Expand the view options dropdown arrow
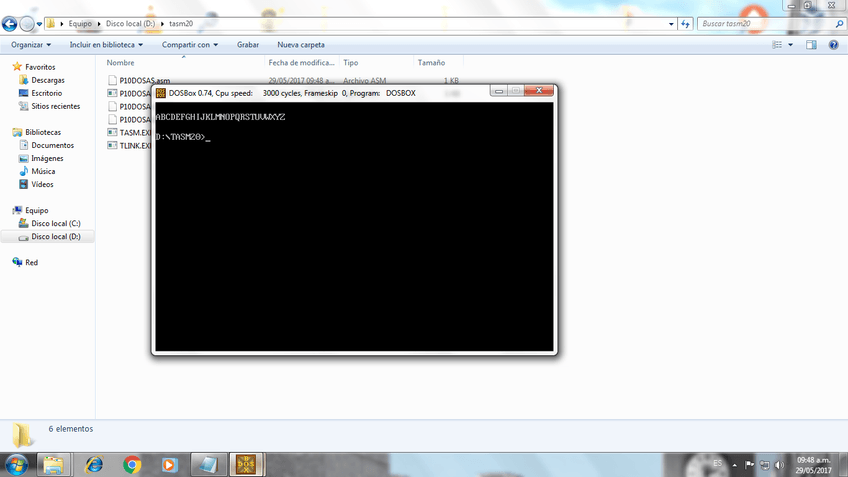The width and height of the screenshot is (848, 477). (x=790, y=45)
